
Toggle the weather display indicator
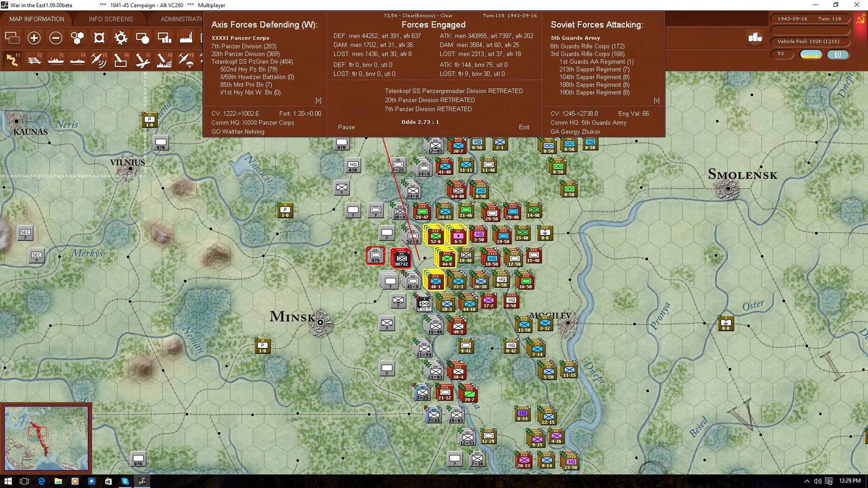811,54
